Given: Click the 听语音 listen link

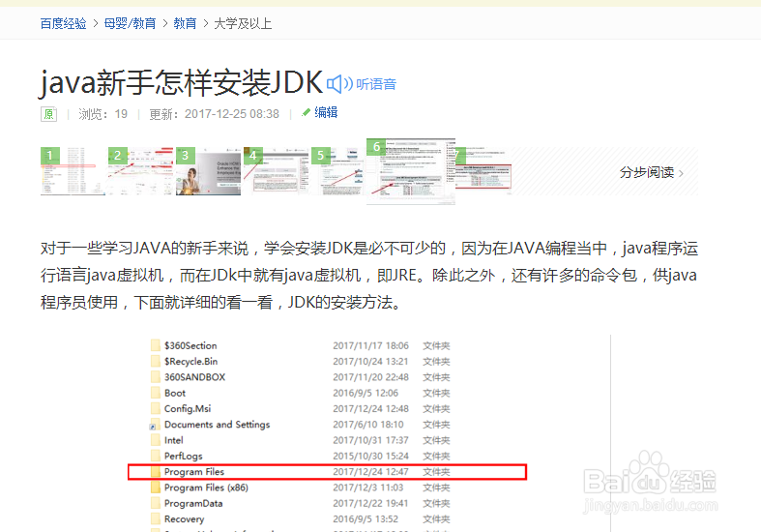Looking at the screenshot, I should pos(376,84).
